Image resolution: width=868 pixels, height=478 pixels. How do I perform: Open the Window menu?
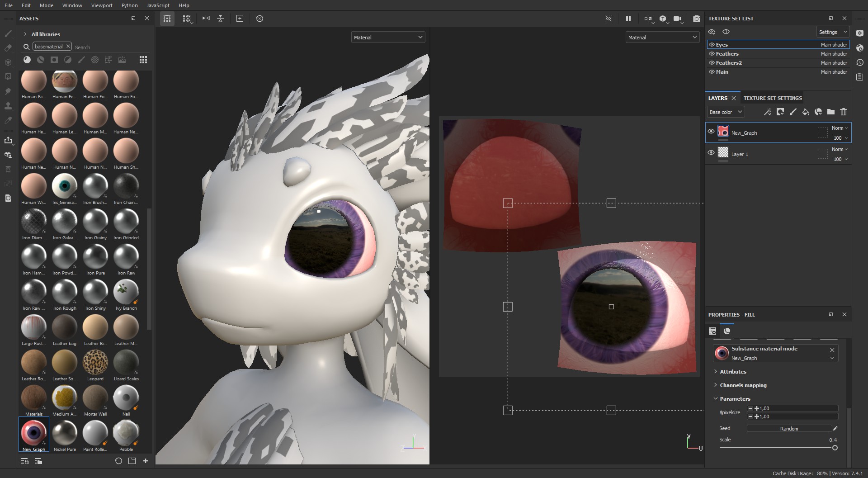[x=72, y=5]
